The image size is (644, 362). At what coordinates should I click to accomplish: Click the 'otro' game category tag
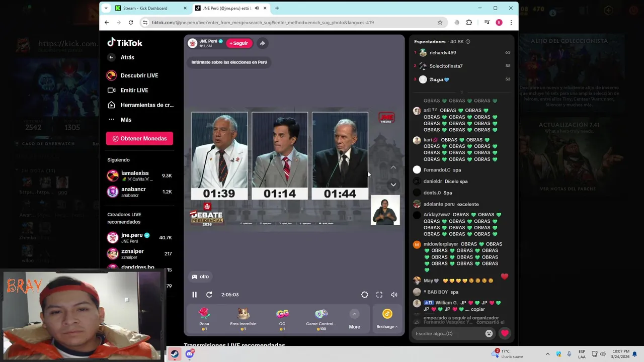coord(200,277)
